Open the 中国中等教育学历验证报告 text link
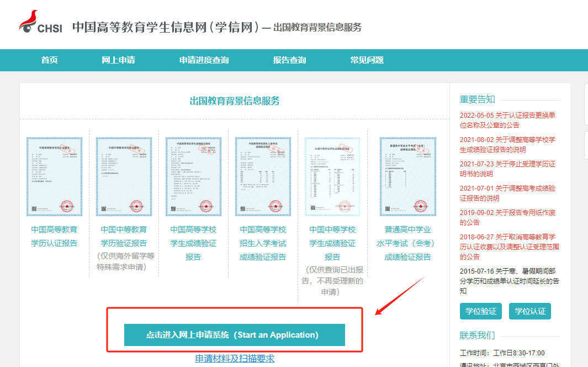The width and height of the screenshot is (588, 367). tap(124, 237)
